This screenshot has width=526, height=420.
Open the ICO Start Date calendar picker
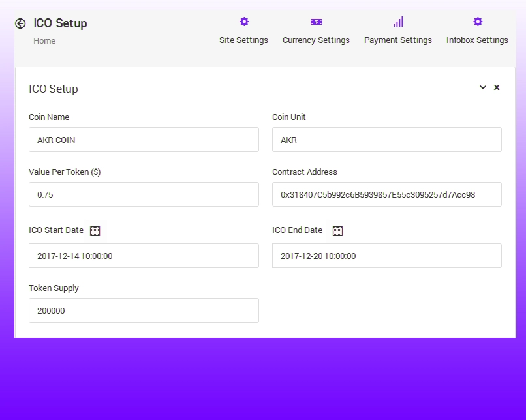click(95, 230)
